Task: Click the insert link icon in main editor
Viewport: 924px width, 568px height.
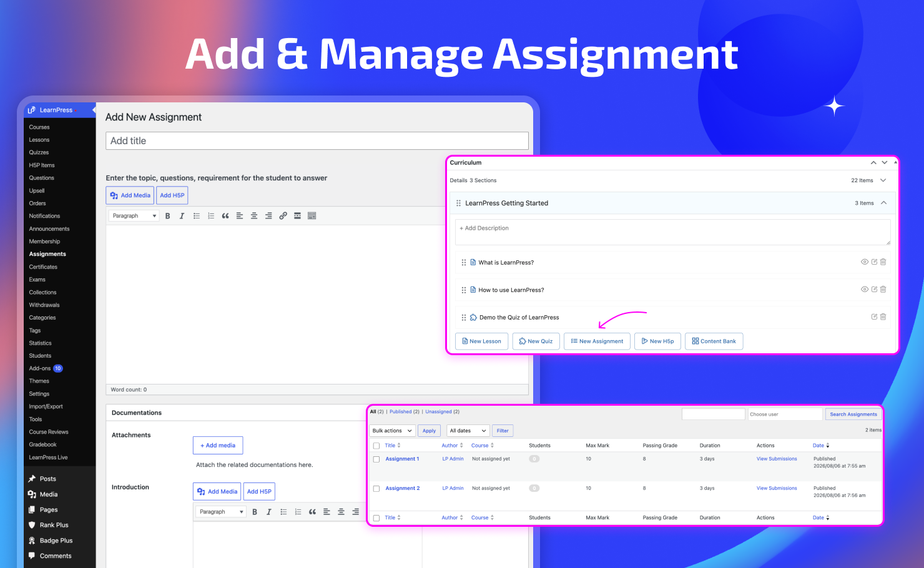Action: [x=283, y=216]
